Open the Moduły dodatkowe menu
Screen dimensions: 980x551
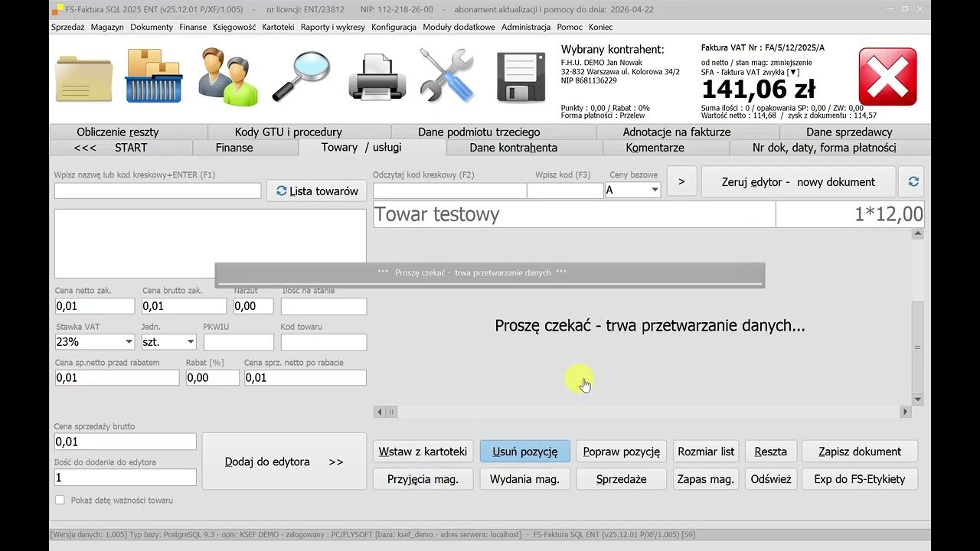click(x=459, y=27)
